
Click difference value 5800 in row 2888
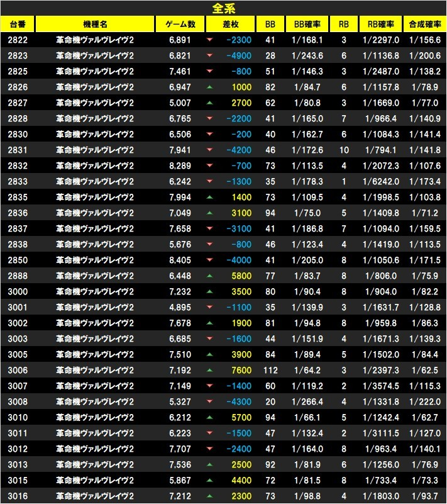click(241, 276)
